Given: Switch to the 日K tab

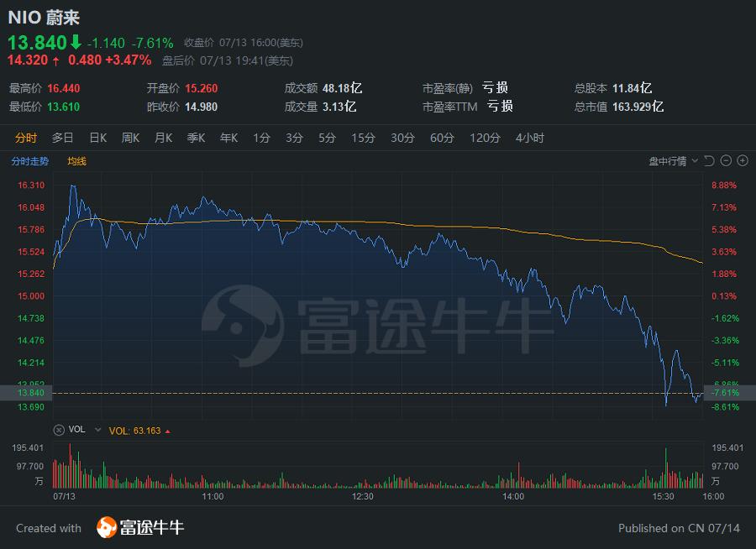Looking at the screenshot, I should [98, 138].
